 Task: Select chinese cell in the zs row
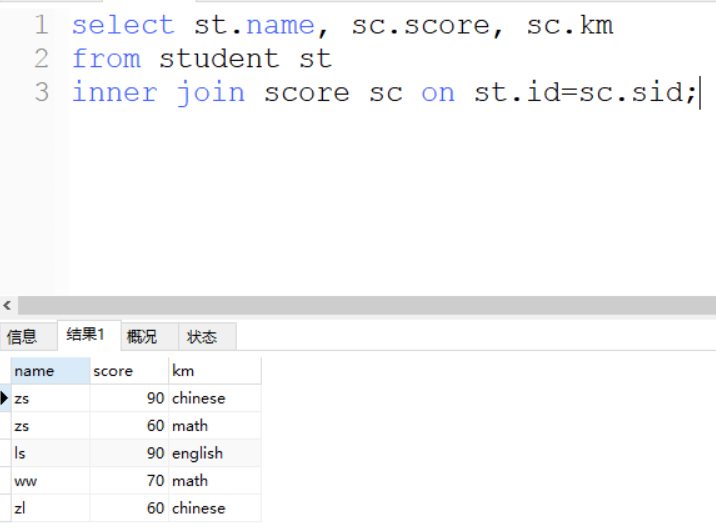point(215,398)
